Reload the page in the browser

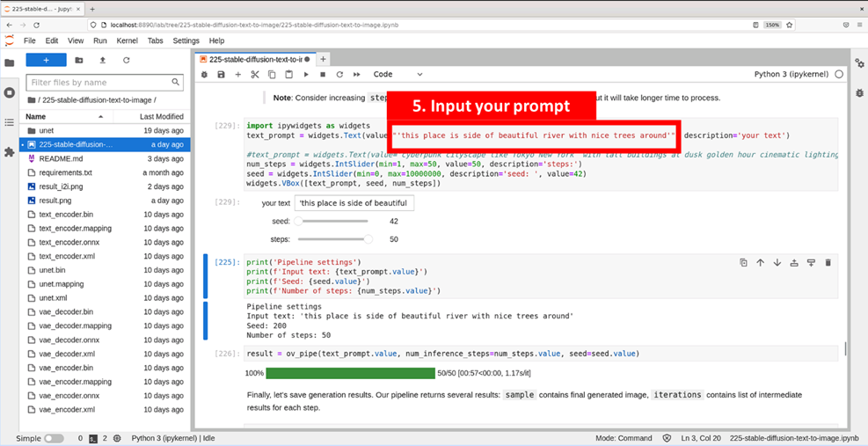[x=37, y=25]
